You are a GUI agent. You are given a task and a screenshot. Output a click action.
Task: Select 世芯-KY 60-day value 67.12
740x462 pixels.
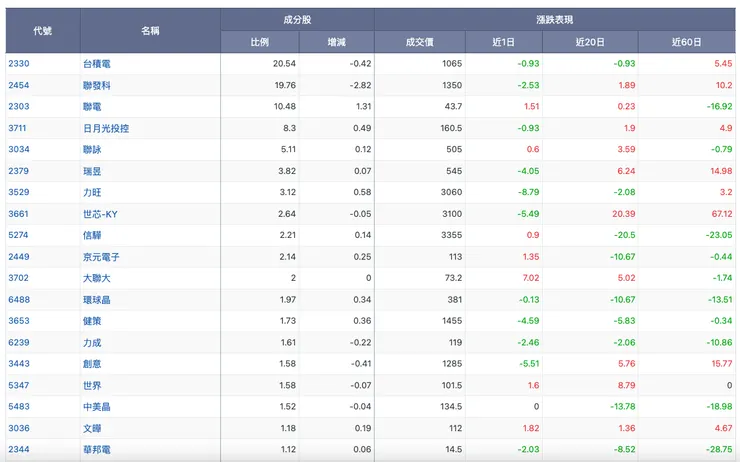[x=722, y=214]
